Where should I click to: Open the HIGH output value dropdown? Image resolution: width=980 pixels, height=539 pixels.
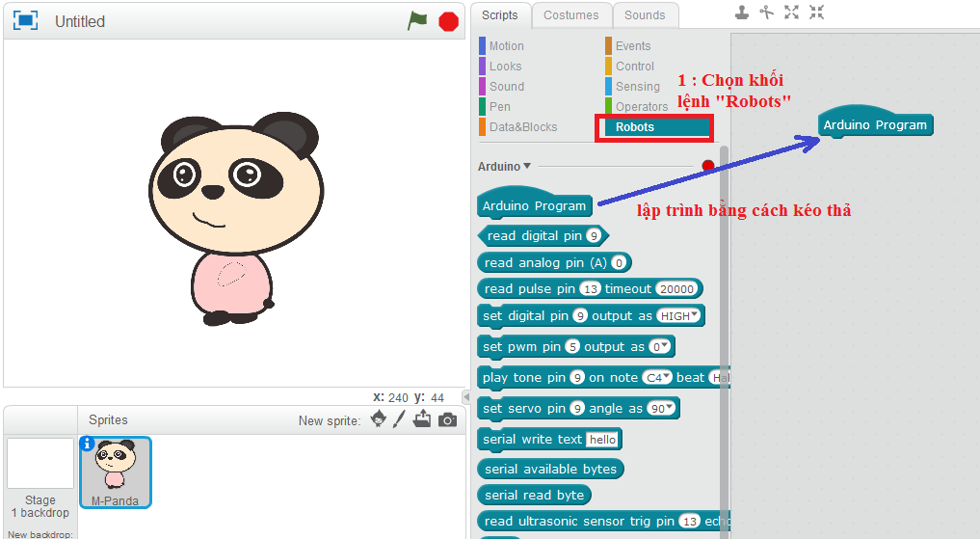coord(680,315)
